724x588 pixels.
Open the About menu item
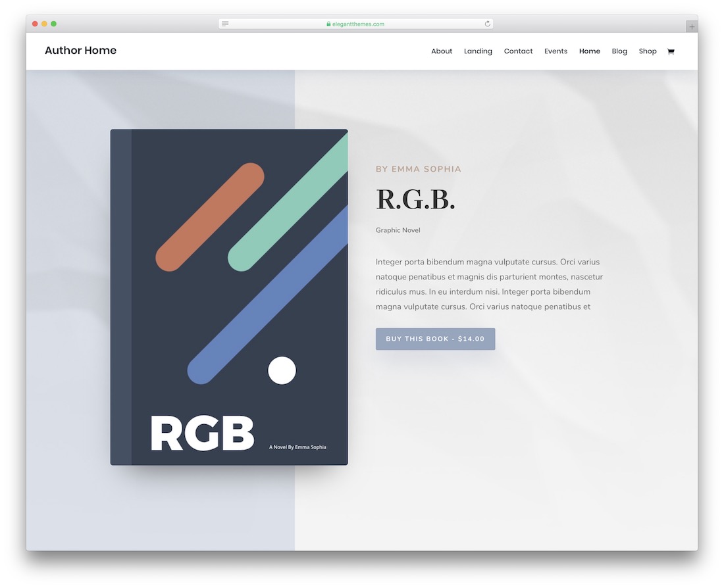pos(442,51)
